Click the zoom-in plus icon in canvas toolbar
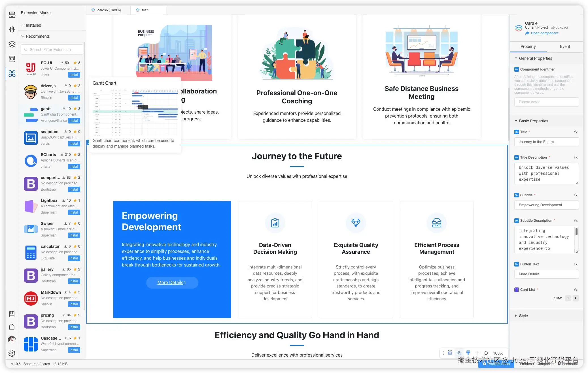This screenshot has width=588, height=373. (477, 353)
